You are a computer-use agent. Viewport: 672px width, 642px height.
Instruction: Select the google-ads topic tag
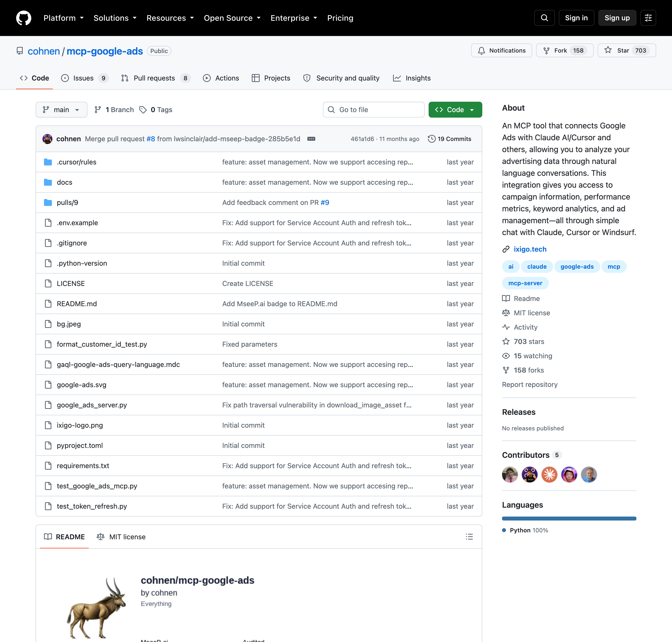click(x=577, y=267)
